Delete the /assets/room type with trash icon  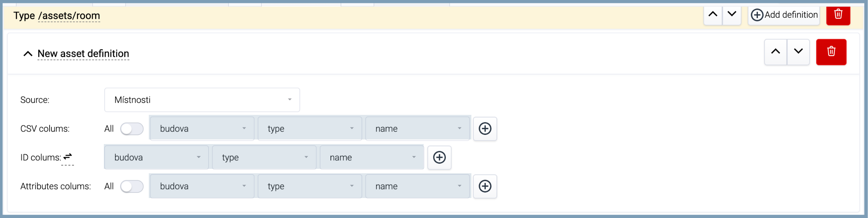coord(838,15)
